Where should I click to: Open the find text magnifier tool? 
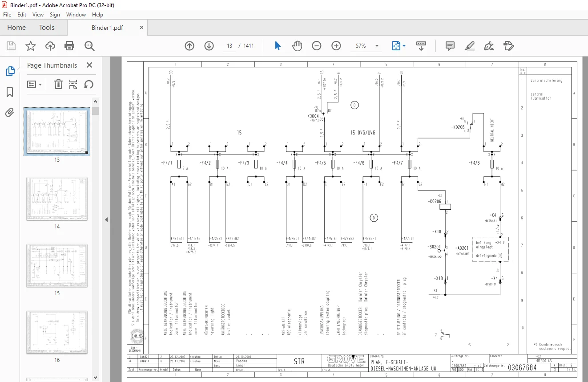(89, 46)
